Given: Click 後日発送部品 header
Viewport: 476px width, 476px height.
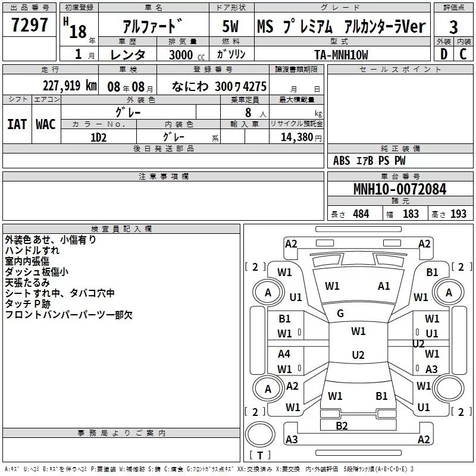Looking at the screenshot, I should click(x=163, y=148).
